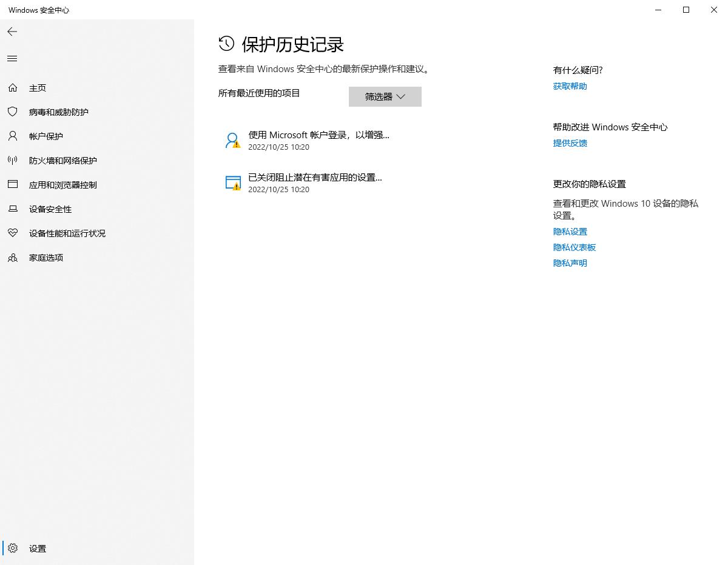Click the Microsoft account warning icon

click(x=233, y=141)
